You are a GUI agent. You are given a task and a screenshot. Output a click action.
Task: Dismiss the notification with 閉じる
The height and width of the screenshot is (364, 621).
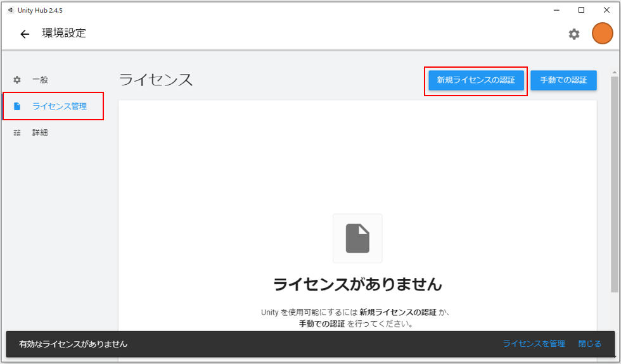(590, 343)
